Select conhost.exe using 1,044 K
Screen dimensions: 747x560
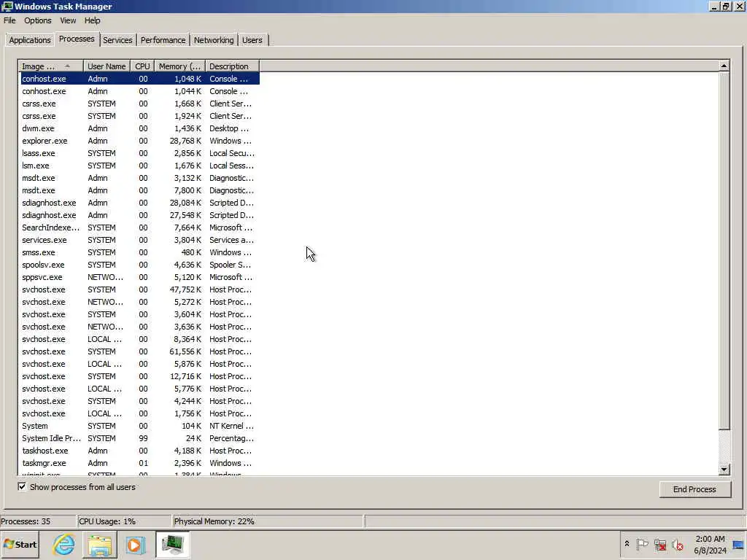tap(139, 91)
